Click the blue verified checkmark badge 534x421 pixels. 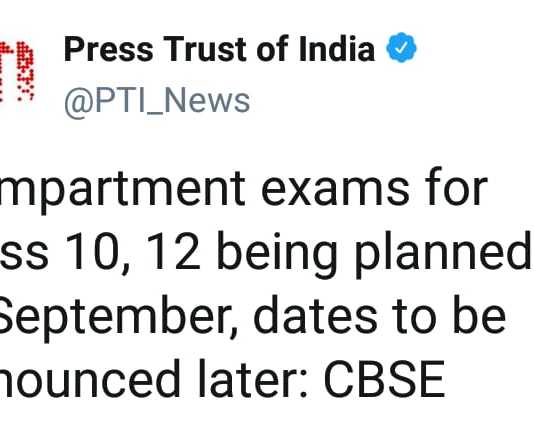(x=401, y=47)
